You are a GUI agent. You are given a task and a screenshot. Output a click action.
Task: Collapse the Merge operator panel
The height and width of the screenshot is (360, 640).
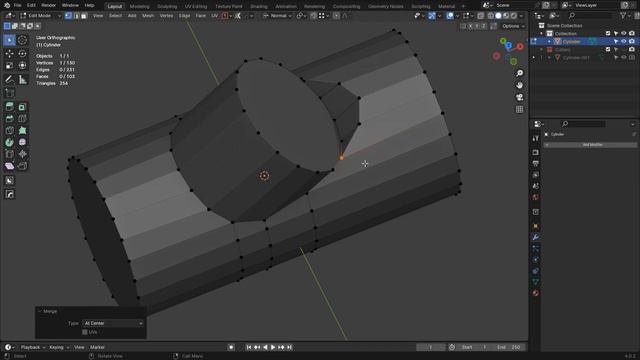(40, 311)
